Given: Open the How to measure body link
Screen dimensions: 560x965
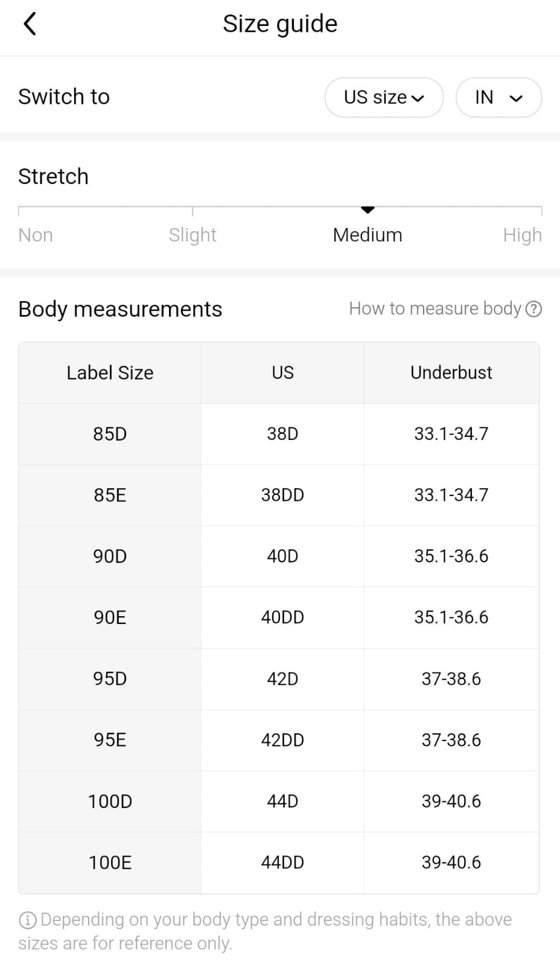Looking at the screenshot, I should 434,309.
